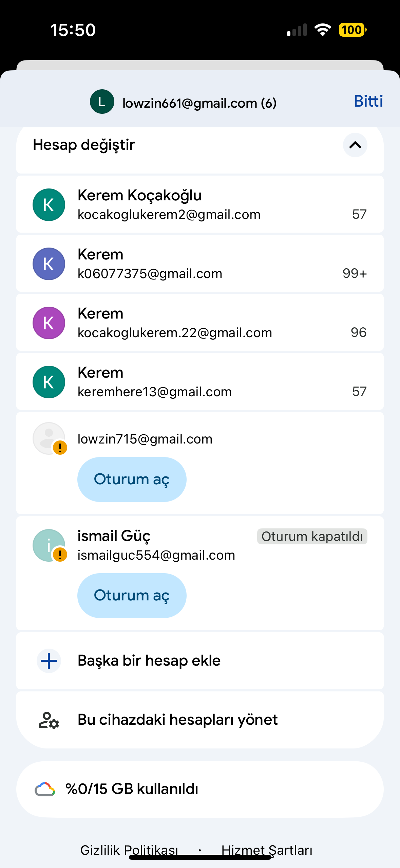The height and width of the screenshot is (868, 400).
Task: Collapse the Hesap değiştir chevron
Action: (355, 145)
